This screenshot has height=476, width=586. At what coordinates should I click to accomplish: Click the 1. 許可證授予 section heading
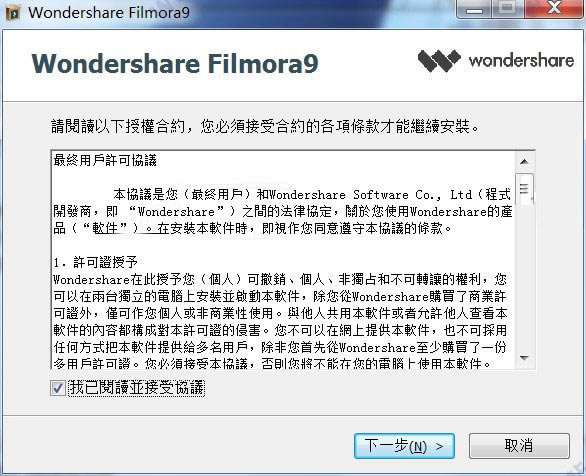pyautogui.click(x=96, y=262)
